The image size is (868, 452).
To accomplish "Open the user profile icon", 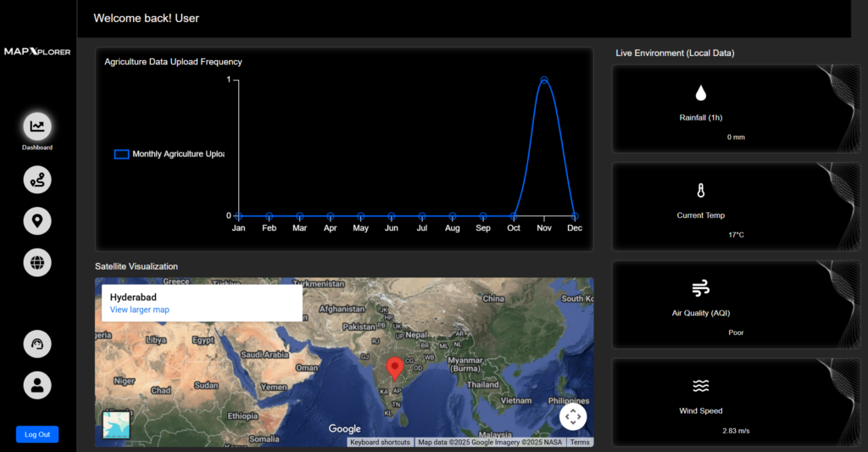I will coord(37,385).
